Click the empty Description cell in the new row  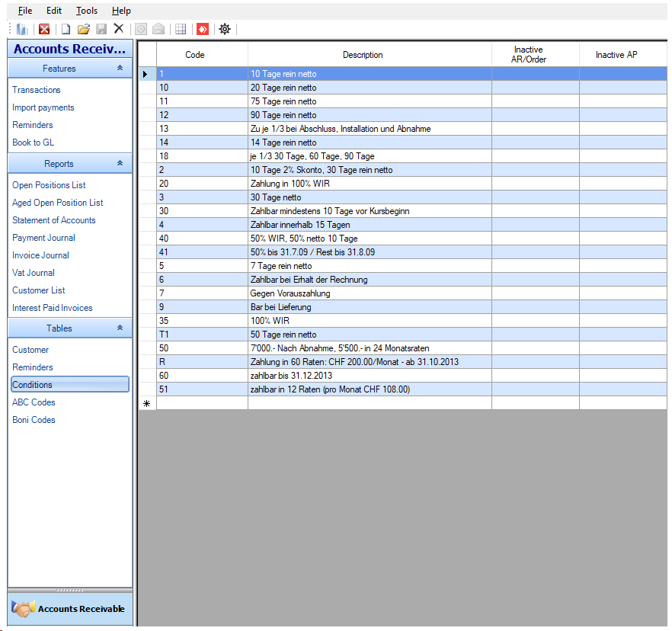[x=370, y=403]
